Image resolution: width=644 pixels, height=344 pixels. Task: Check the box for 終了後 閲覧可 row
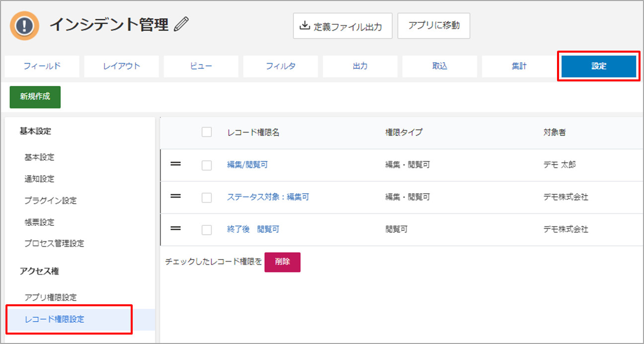(x=207, y=230)
